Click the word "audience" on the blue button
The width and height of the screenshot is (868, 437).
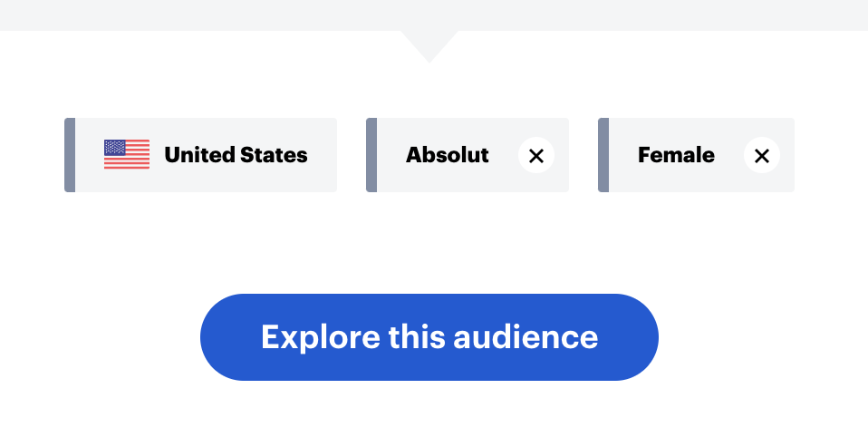526,336
